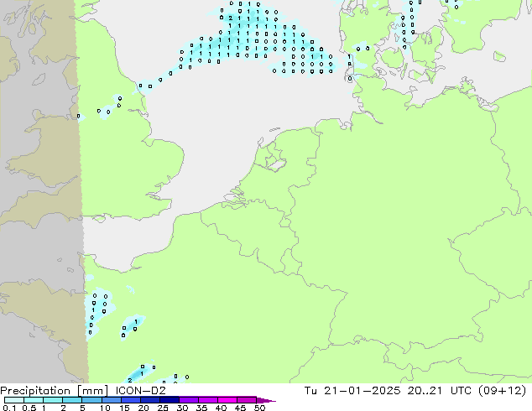Select the legend swatch between 1 and 2
The image size is (532, 411).
pos(53,400)
